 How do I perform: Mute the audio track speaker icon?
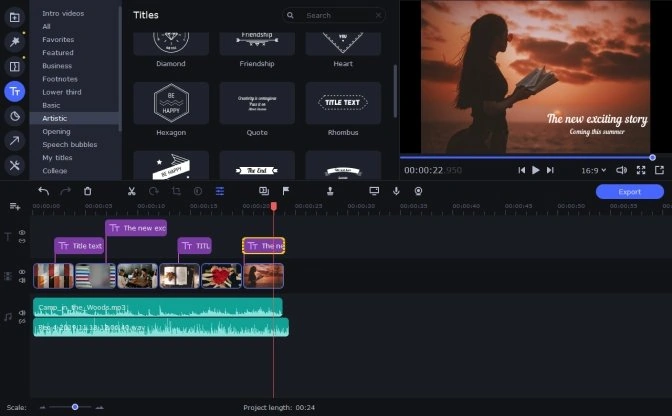point(22,312)
